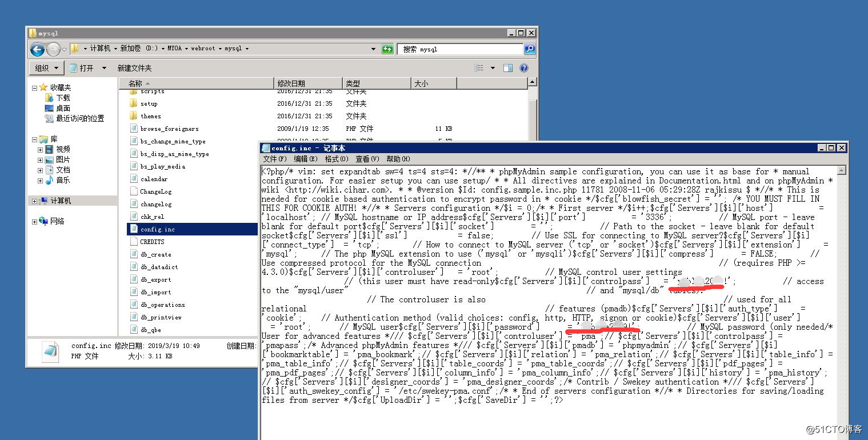The height and width of the screenshot is (440, 868).
Task: Open Notepad 格式(O) menu
Action: coord(336,159)
